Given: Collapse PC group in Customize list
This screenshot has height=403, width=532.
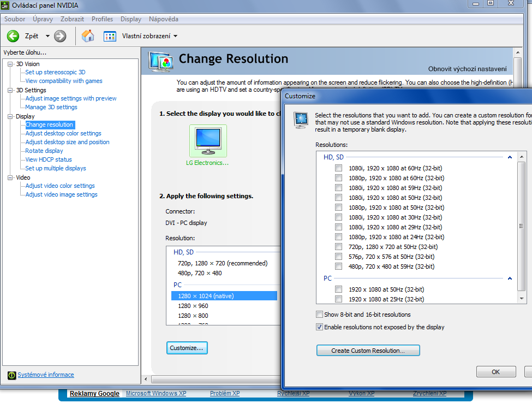Looking at the screenshot, I should tap(510, 278).
